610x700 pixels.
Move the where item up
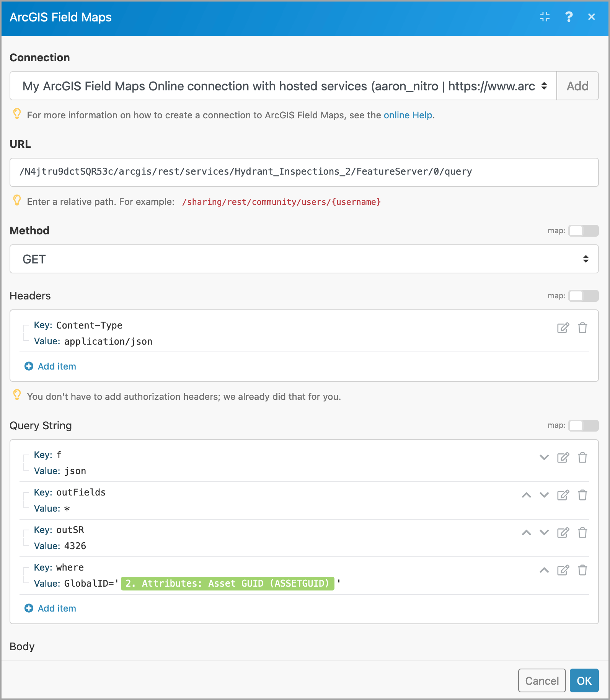tap(544, 570)
